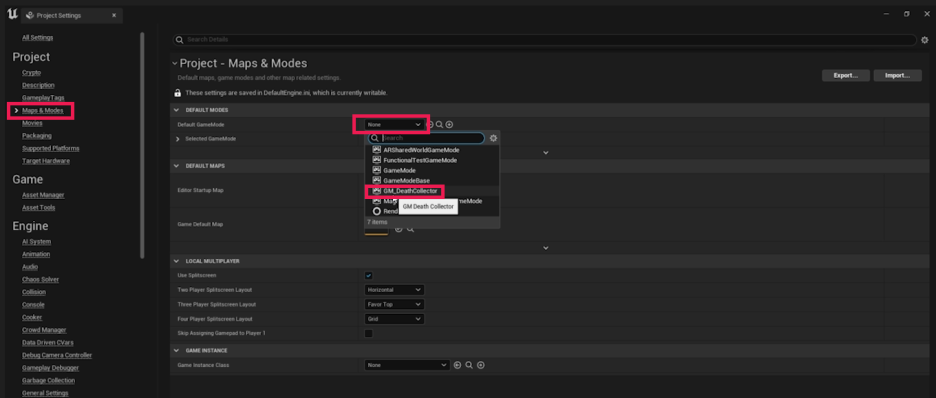Screen dimensions: 936x398
Task: Focus the GameMode picker search box
Action: coord(426,138)
